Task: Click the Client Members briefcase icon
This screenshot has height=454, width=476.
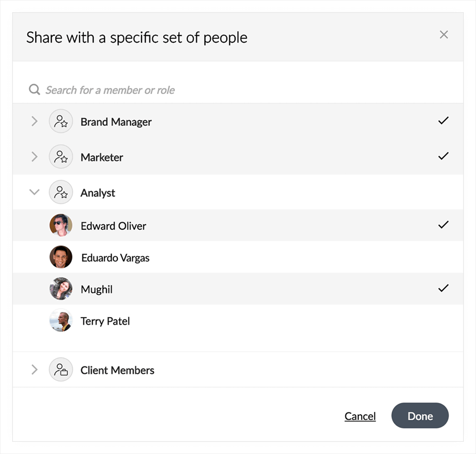Action: [61, 370]
